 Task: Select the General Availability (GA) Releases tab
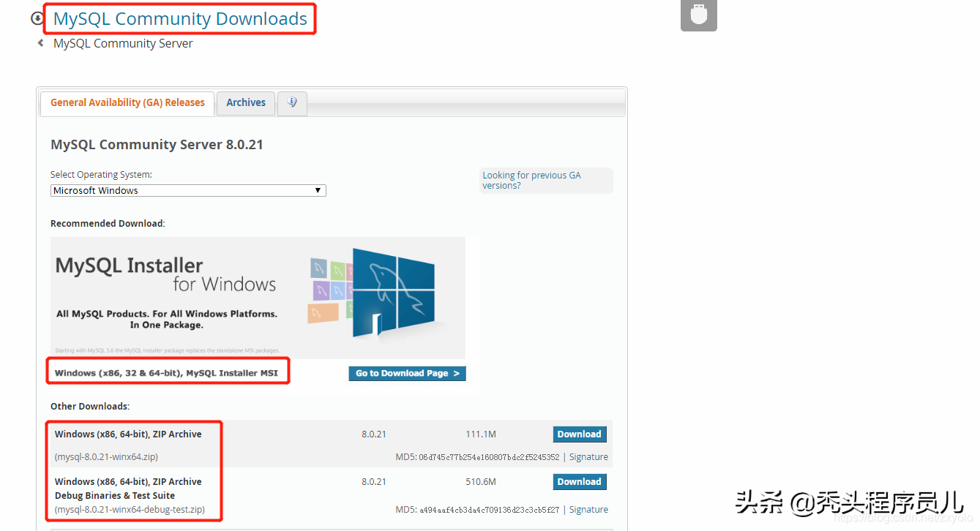(127, 102)
